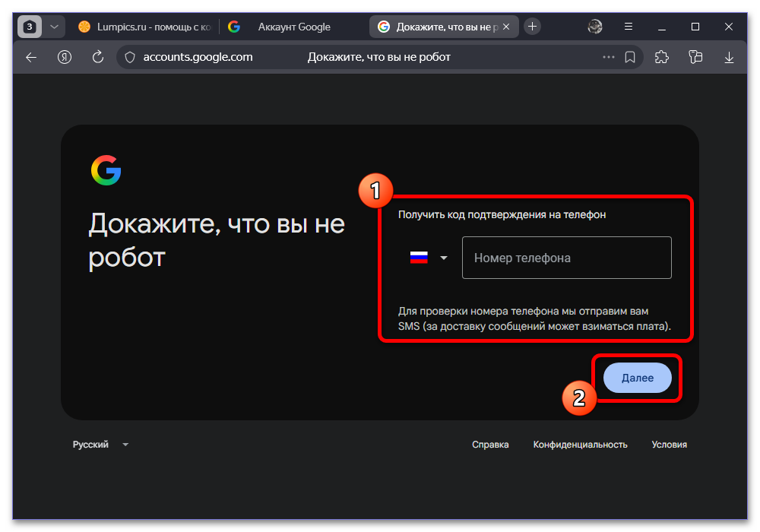
Task: Click the Далее button
Action: pos(638,378)
